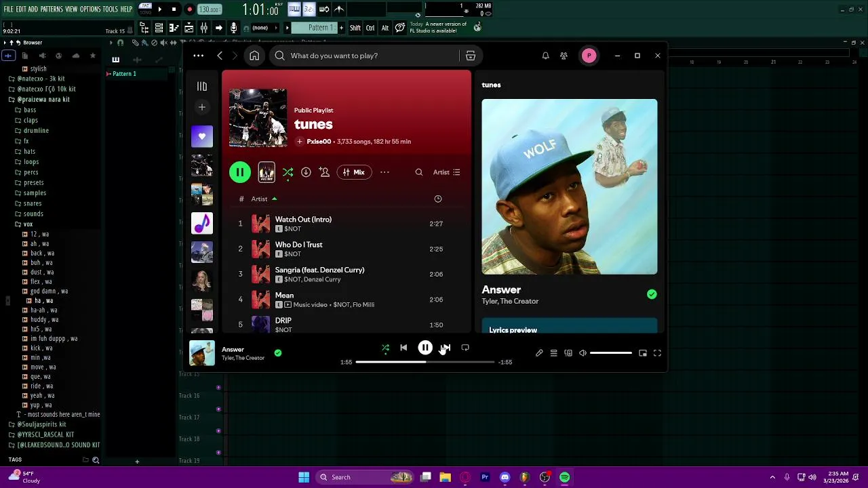
Task: Click the Mix button
Action: (x=354, y=172)
